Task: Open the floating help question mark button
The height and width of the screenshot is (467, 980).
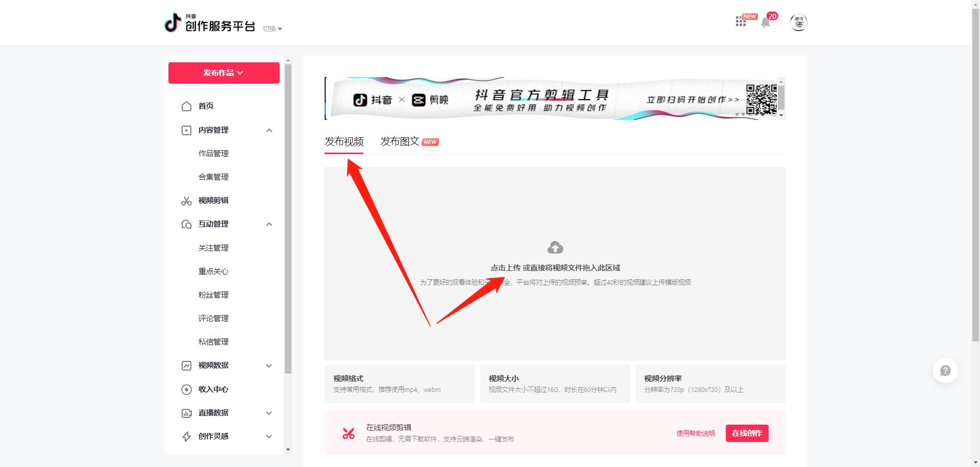Action: pyautogui.click(x=945, y=371)
